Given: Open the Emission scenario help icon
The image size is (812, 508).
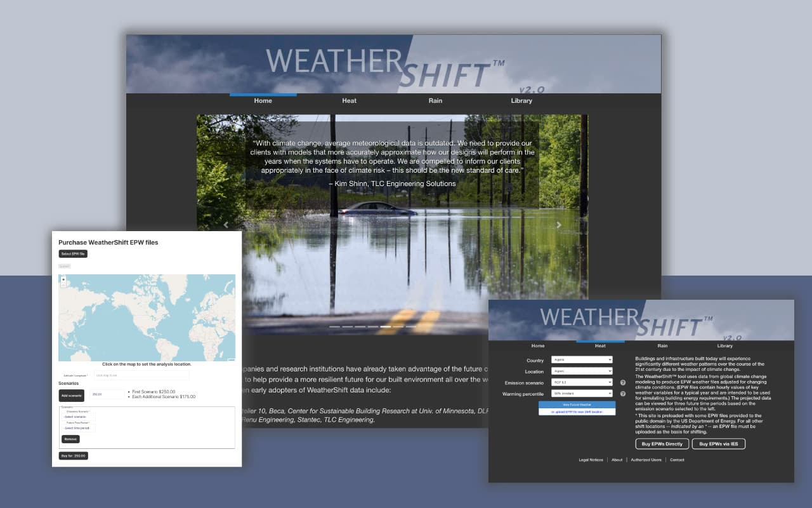Looking at the screenshot, I should click(x=623, y=383).
